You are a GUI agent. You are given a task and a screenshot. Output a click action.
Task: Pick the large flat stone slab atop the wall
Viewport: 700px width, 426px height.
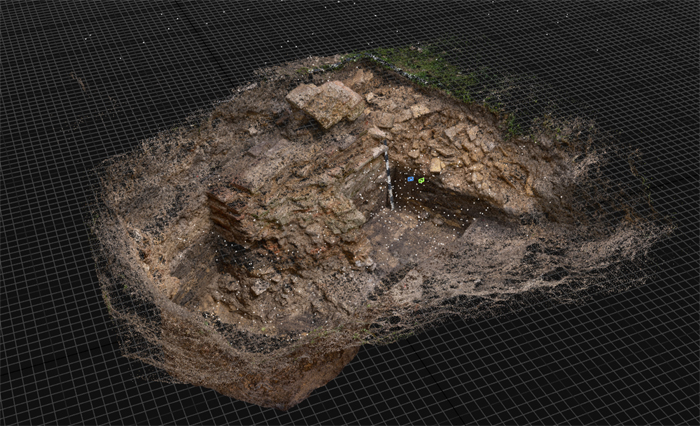(x=325, y=103)
